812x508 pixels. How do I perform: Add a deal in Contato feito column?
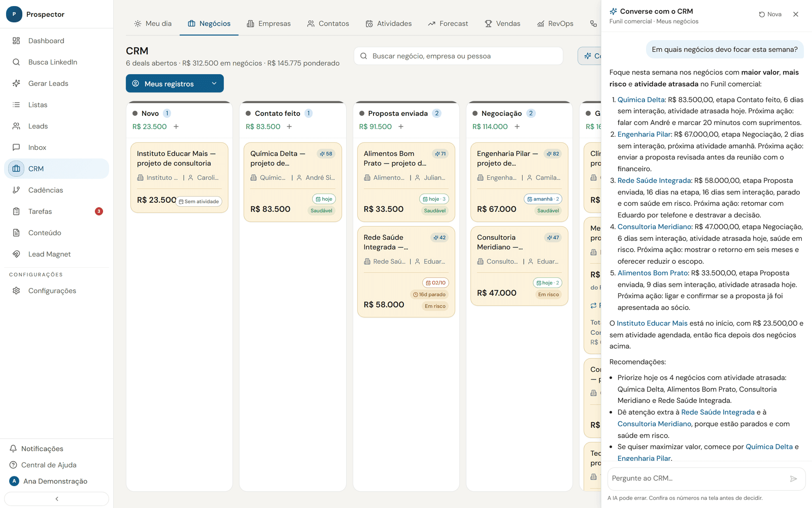click(x=289, y=126)
